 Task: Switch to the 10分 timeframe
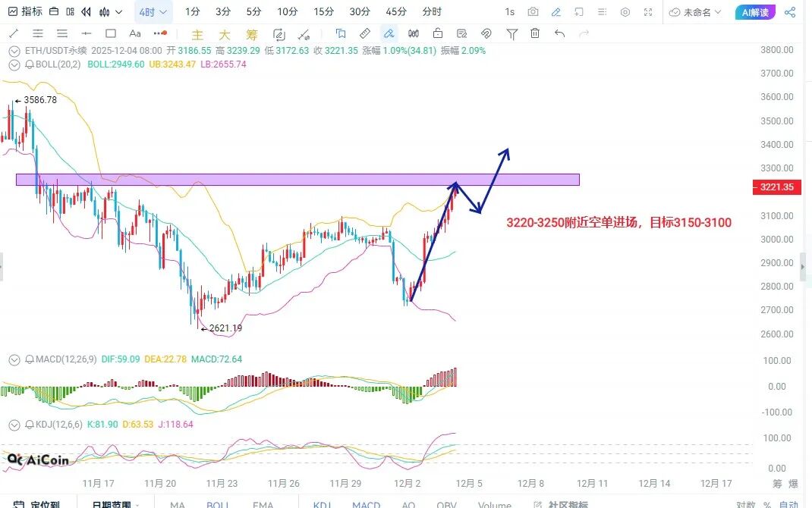click(288, 11)
